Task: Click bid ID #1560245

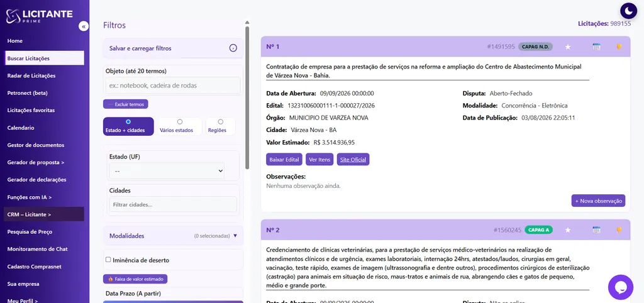Action: coord(508,230)
